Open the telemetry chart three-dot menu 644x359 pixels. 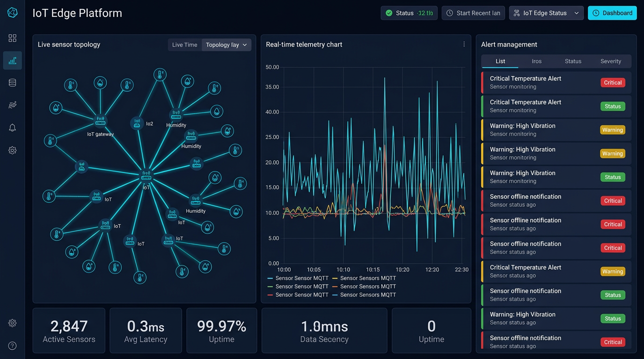(464, 44)
